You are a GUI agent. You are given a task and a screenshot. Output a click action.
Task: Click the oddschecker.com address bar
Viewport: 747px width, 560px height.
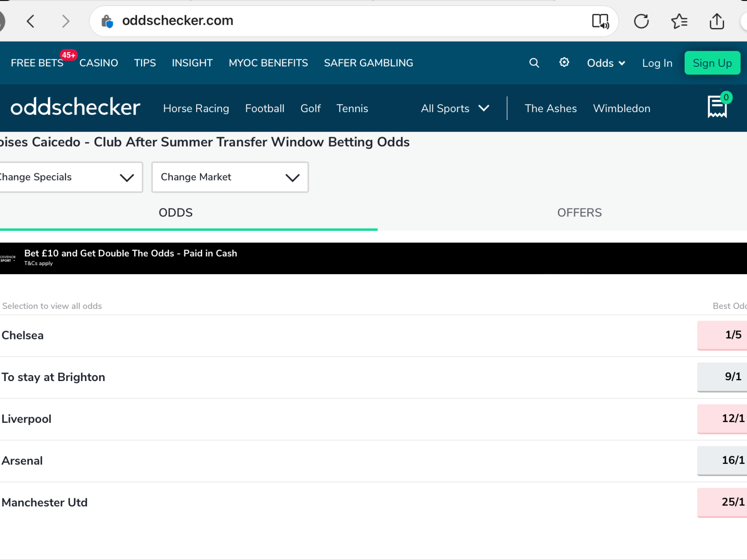coord(354,21)
